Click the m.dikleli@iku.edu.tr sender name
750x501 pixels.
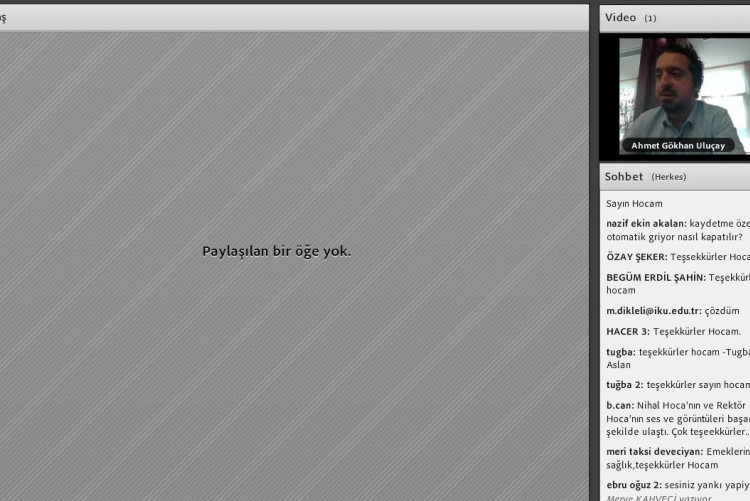(x=653, y=311)
